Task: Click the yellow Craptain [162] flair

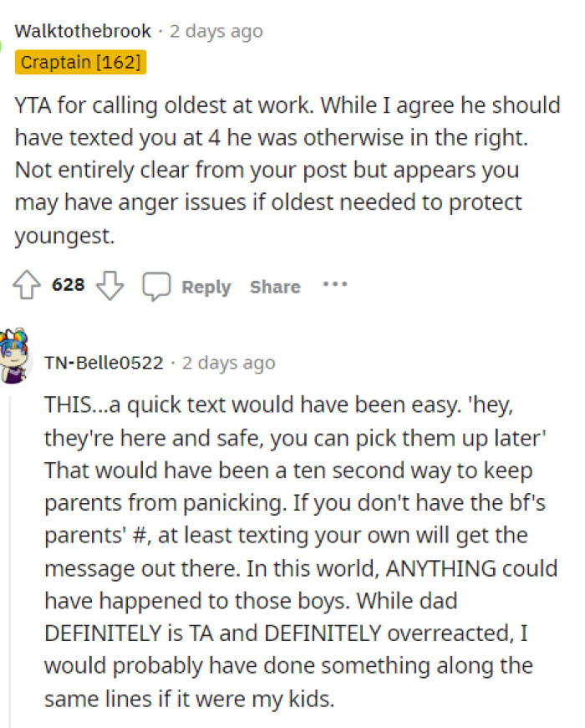Action: click(x=81, y=62)
